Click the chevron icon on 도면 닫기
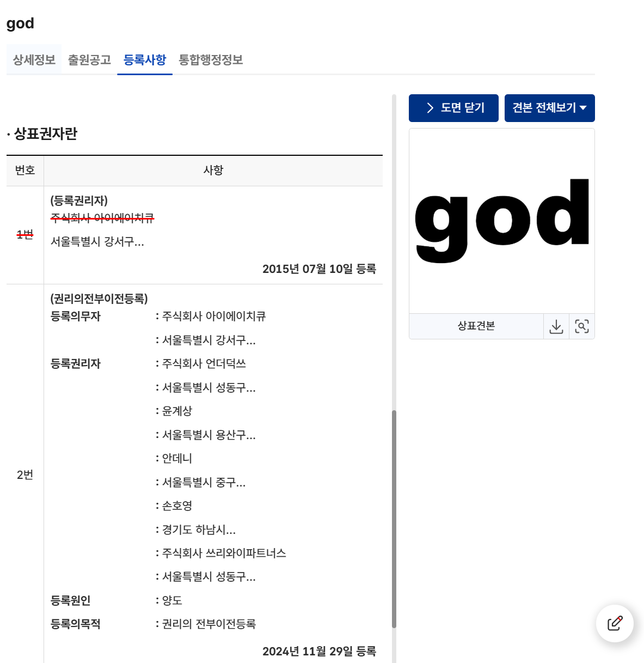Viewport: 644px width, 663px height. pos(430,108)
